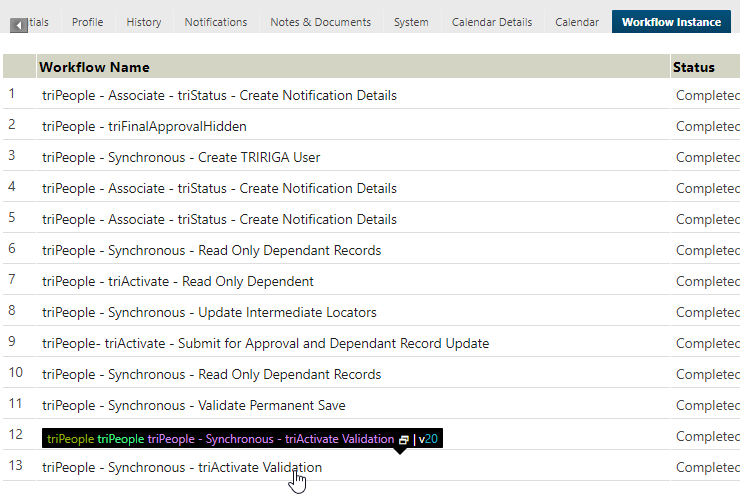Switch to Calendar Details tab

coord(492,22)
